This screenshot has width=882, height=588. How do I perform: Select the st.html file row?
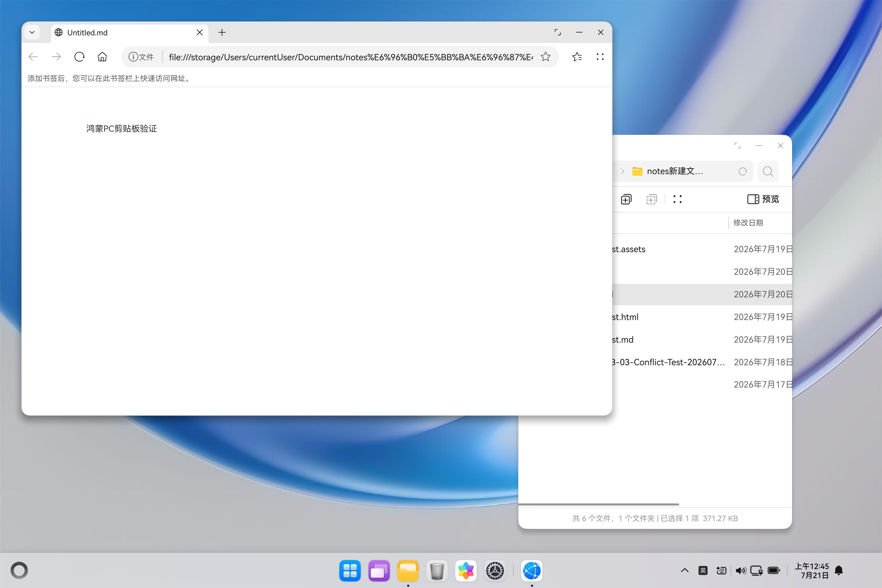(702, 317)
